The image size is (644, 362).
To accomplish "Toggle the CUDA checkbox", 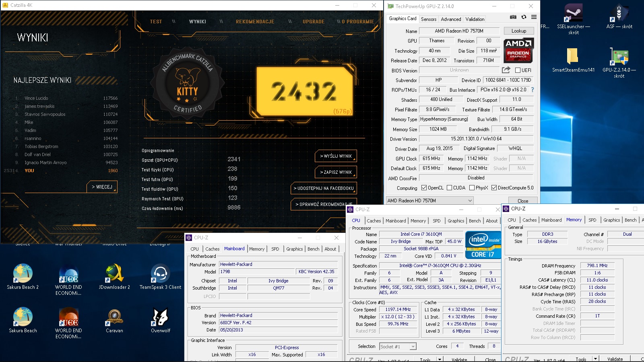I will coord(449,188).
